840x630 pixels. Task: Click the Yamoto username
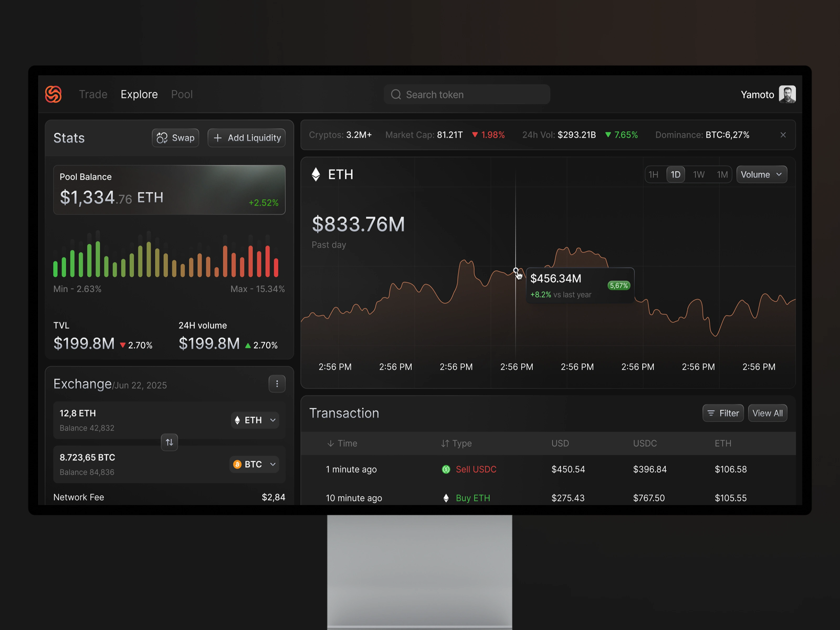tap(757, 94)
